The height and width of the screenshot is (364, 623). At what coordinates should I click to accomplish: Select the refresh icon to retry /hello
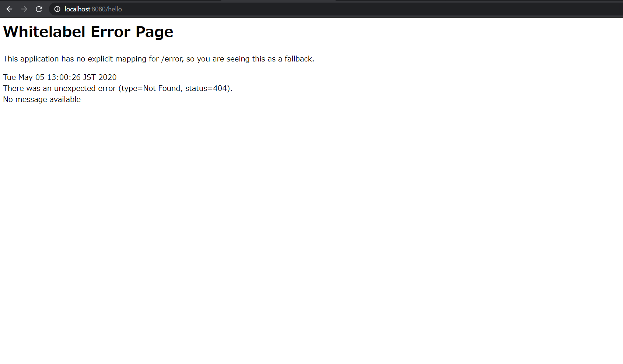pos(39,9)
